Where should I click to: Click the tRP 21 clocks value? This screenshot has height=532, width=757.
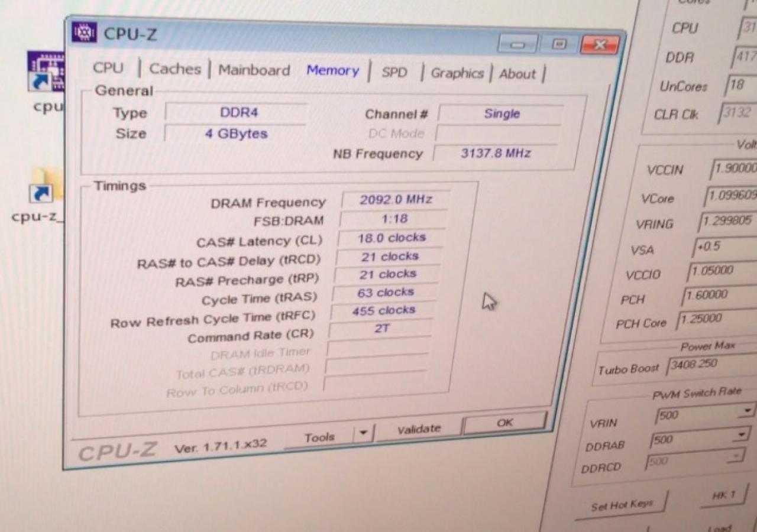click(x=388, y=274)
